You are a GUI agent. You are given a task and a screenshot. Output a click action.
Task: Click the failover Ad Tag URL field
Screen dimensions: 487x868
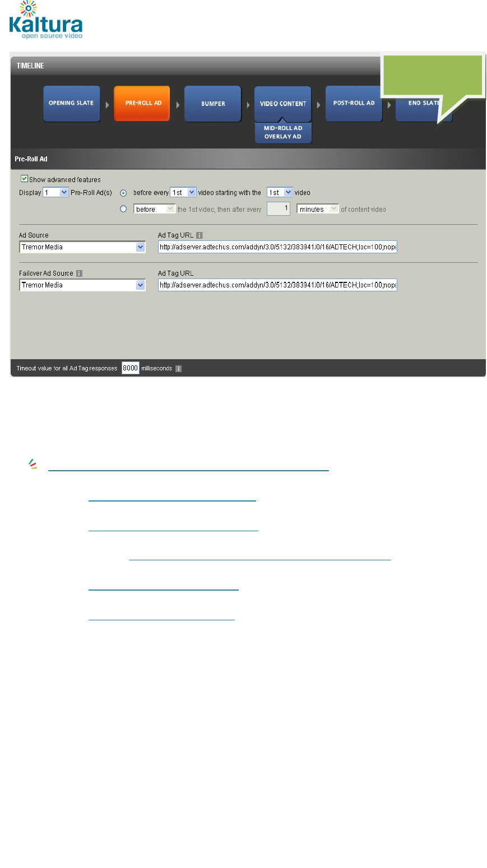coord(277,285)
